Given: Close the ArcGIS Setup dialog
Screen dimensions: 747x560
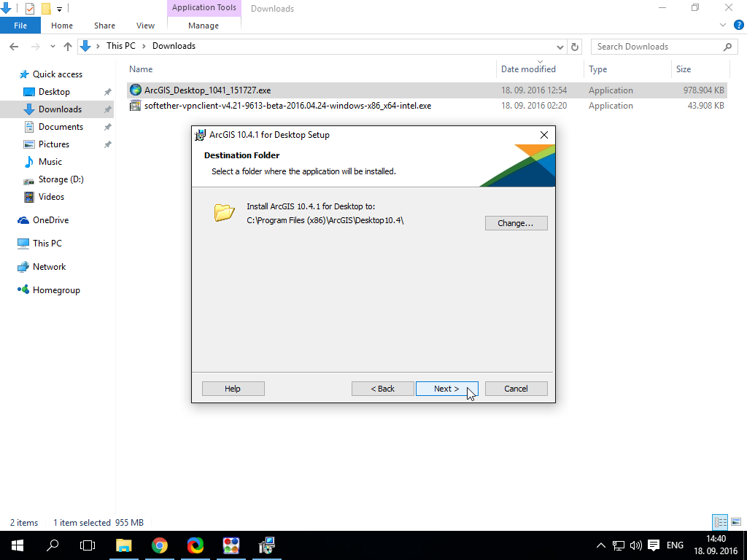Looking at the screenshot, I should 544,135.
